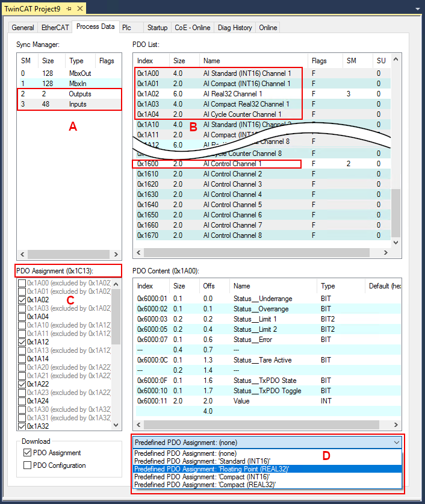Sort PDO Content by Offs column header

(214, 286)
